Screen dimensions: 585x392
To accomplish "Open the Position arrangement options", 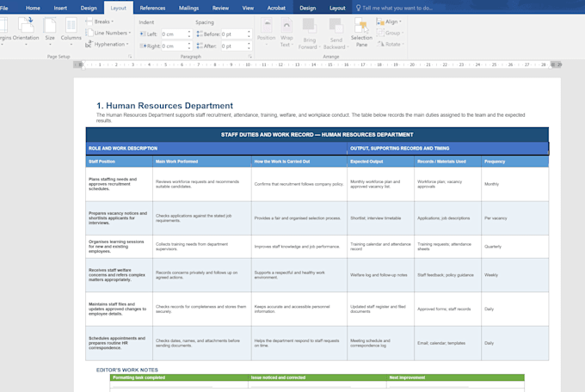I will pos(266,32).
